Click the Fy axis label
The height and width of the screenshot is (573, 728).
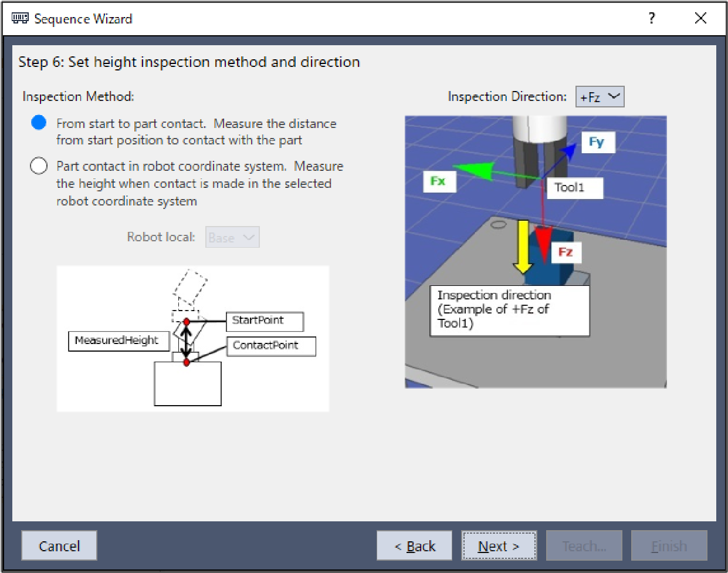[x=597, y=142]
